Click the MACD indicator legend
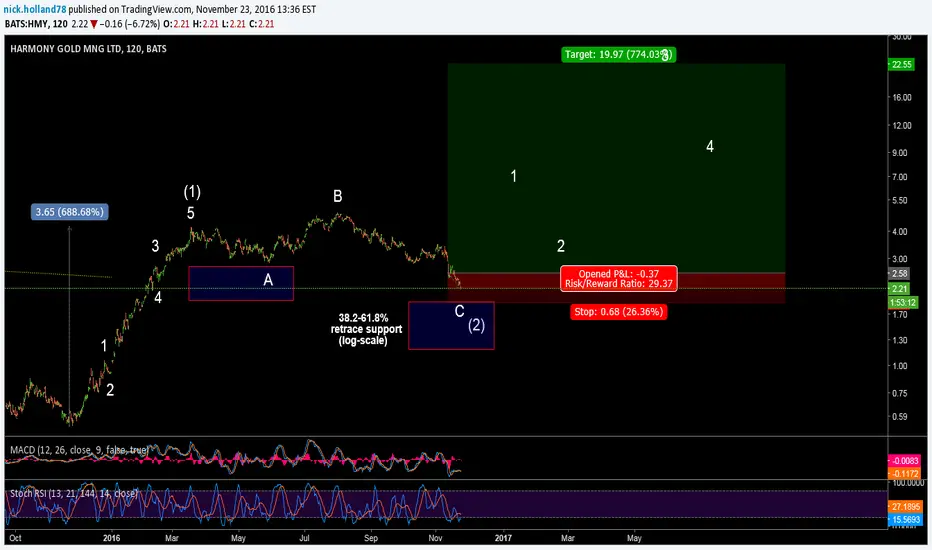The image size is (932, 550). coord(78,450)
